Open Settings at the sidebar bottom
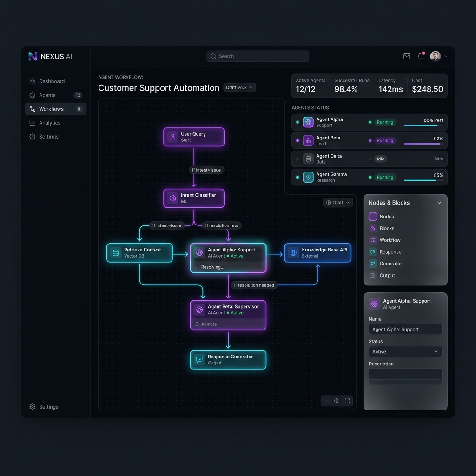 pyautogui.click(x=44, y=407)
